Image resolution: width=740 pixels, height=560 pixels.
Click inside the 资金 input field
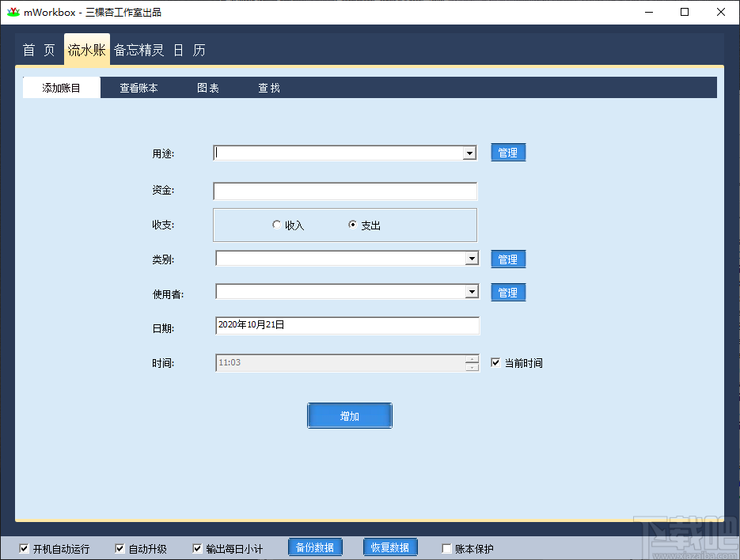[x=344, y=191]
